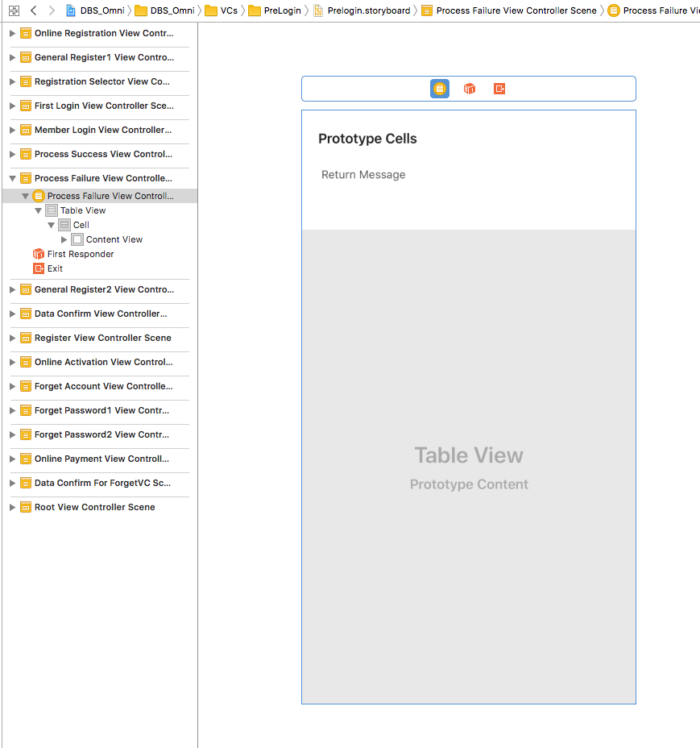Select First Responder cube in scene dock
Image resolution: width=700 pixels, height=748 pixels.
click(470, 89)
